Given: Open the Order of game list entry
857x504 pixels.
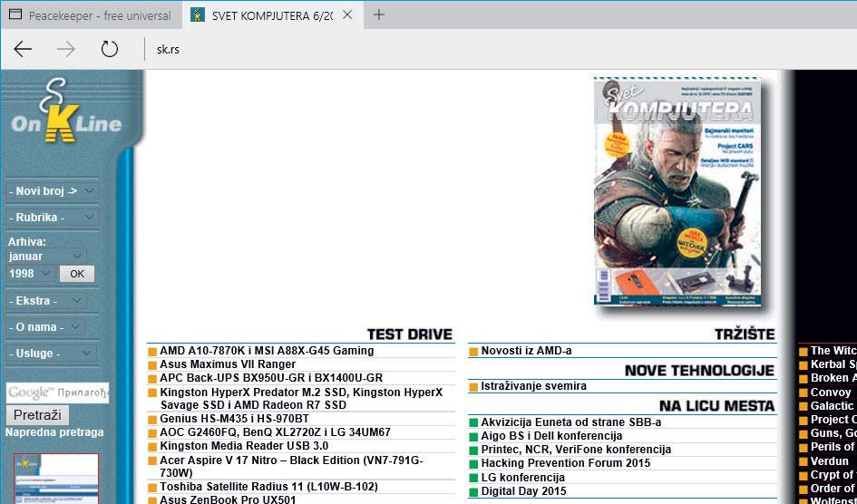Looking at the screenshot, I should tap(833, 489).
